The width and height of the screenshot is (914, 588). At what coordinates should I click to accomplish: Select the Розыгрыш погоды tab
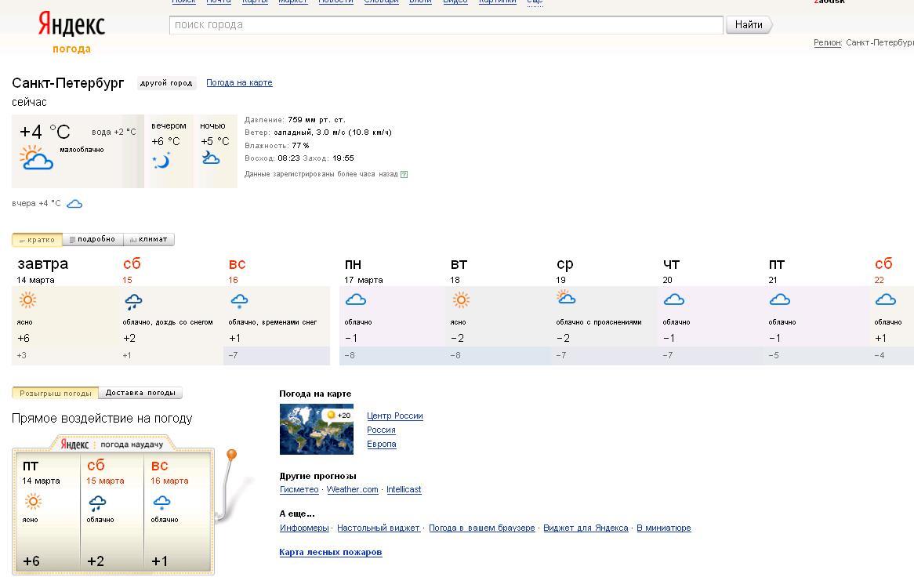coord(55,393)
